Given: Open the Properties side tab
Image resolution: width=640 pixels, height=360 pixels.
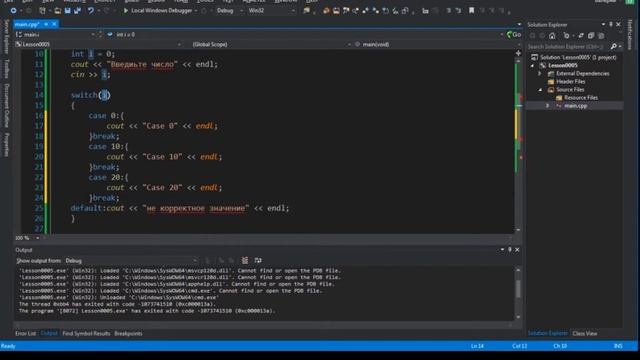Looking at the screenshot, I should click(7, 144).
